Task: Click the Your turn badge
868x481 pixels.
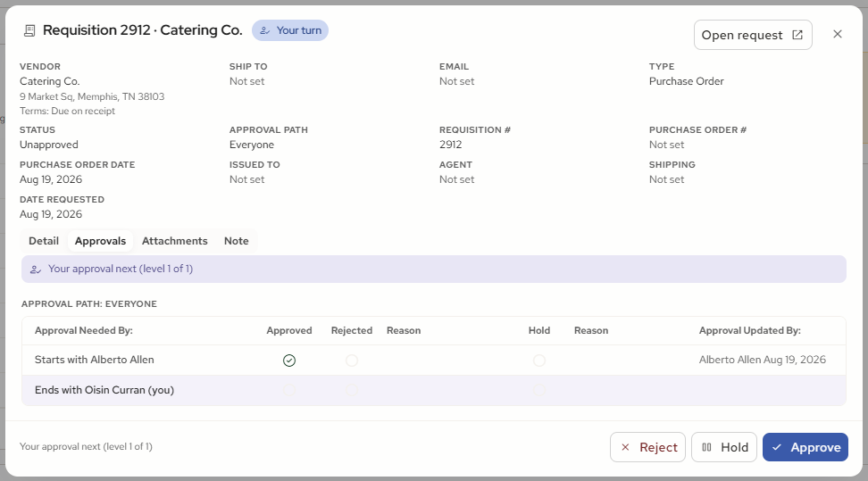Action: (x=290, y=30)
